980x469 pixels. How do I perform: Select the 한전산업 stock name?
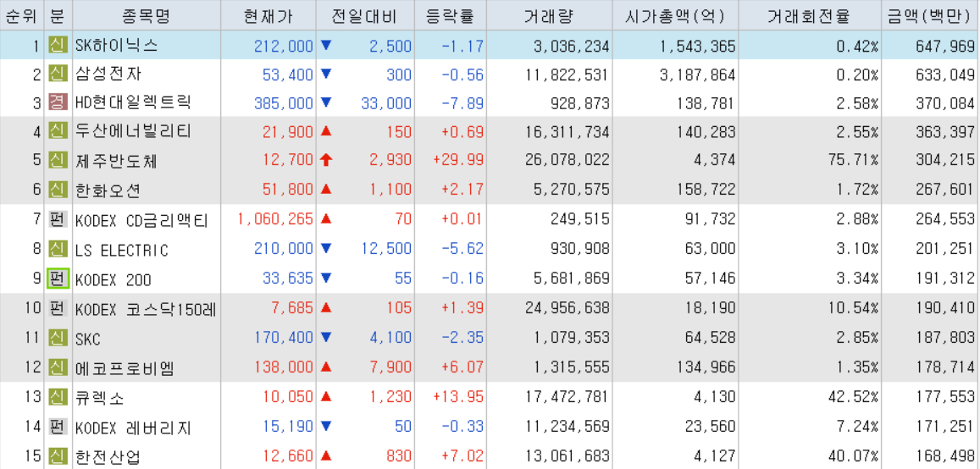coord(108,456)
